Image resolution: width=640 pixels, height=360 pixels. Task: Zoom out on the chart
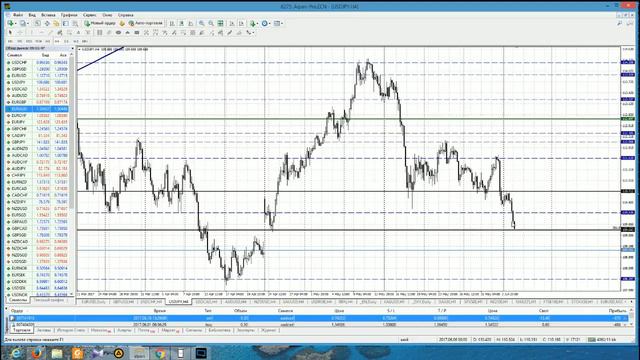tap(211, 23)
